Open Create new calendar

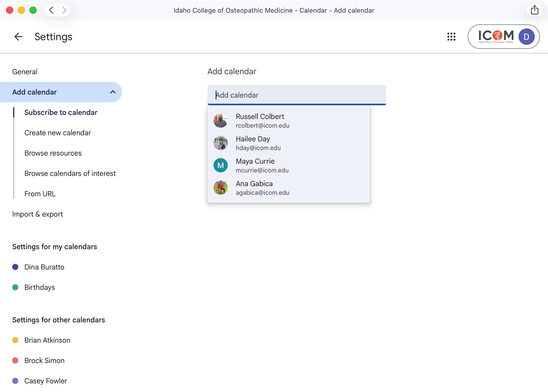pyautogui.click(x=57, y=132)
